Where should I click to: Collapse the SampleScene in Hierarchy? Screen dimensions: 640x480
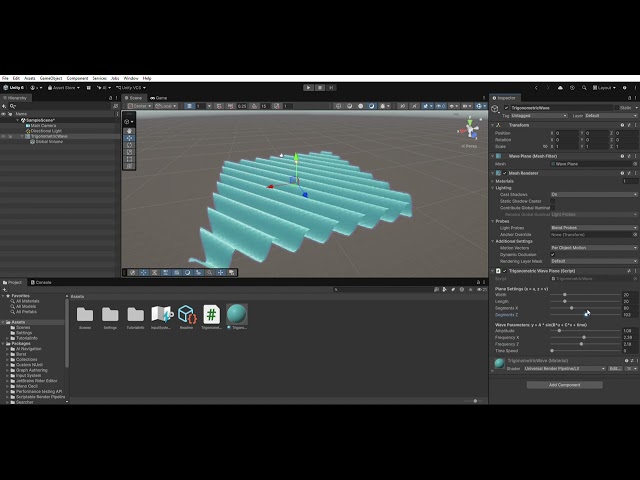(18, 120)
